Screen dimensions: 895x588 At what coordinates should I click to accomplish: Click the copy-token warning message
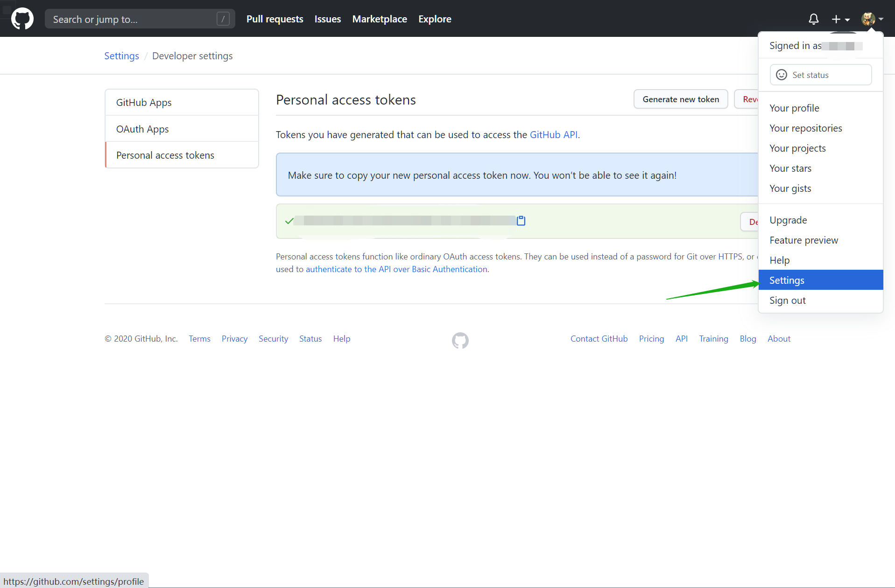point(482,175)
